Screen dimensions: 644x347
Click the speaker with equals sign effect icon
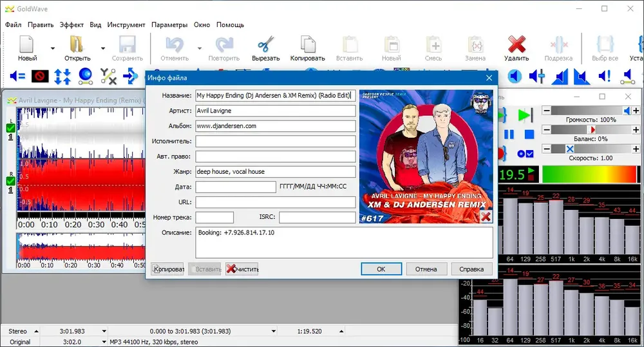(x=17, y=76)
